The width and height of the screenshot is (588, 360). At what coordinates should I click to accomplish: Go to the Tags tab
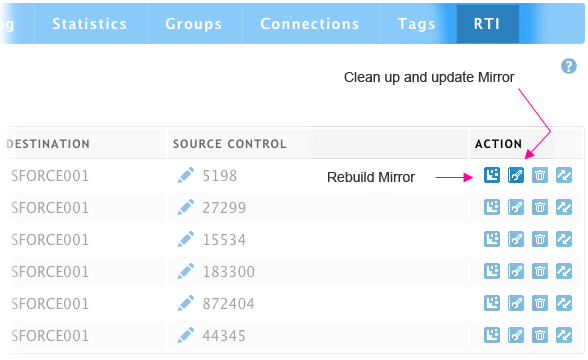pos(417,24)
